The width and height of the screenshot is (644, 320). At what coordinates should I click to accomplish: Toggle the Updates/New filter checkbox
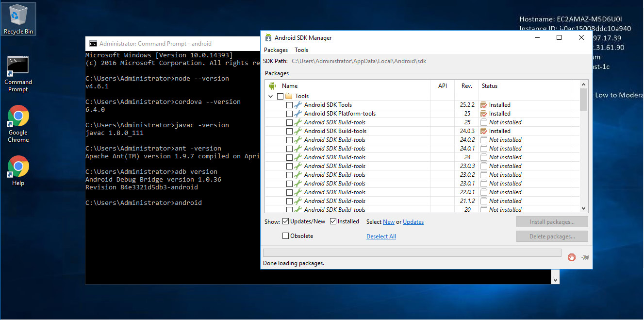pyautogui.click(x=285, y=221)
